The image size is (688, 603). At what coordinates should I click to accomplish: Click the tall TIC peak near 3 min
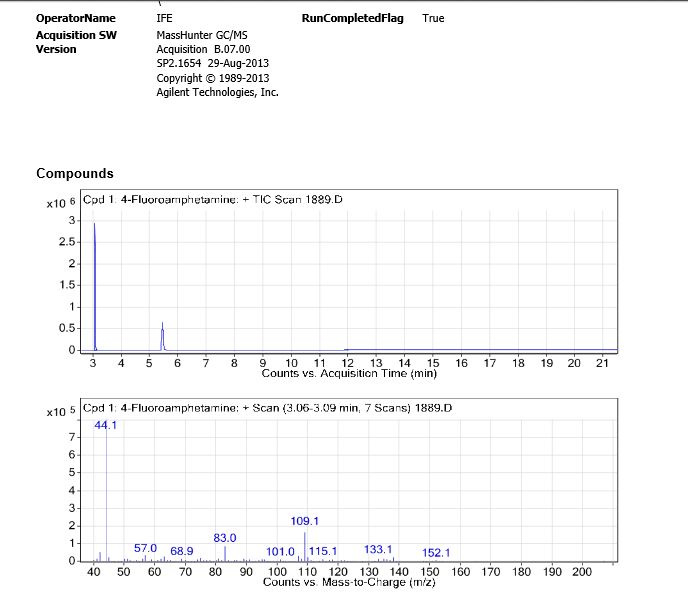point(94,286)
